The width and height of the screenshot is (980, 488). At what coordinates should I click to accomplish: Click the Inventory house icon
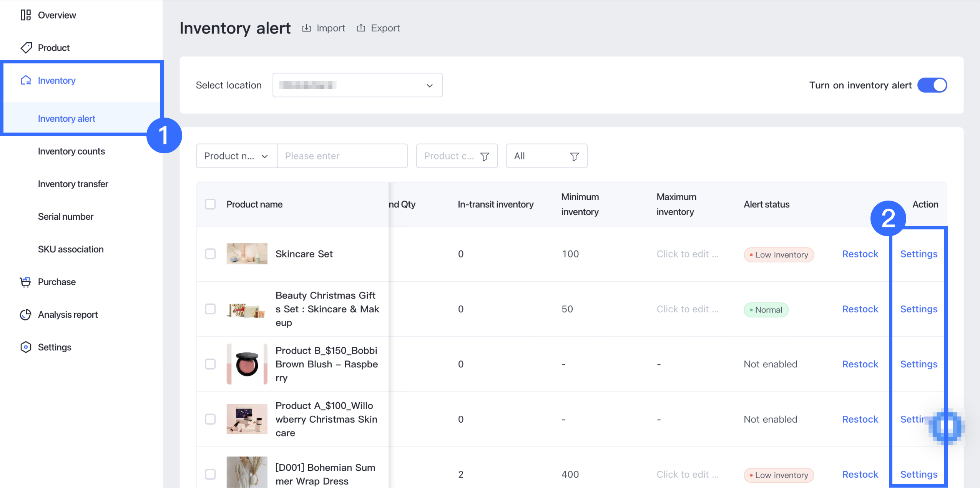tap(26, 80)
